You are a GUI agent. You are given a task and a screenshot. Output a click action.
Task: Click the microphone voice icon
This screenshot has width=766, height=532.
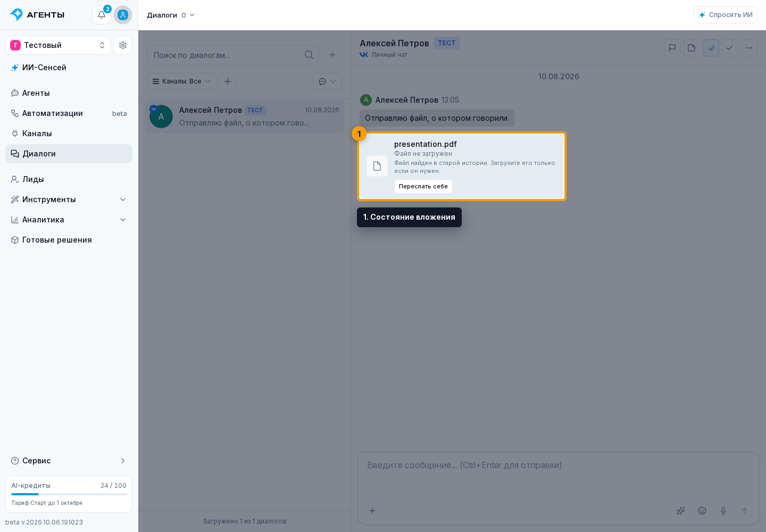723,511
